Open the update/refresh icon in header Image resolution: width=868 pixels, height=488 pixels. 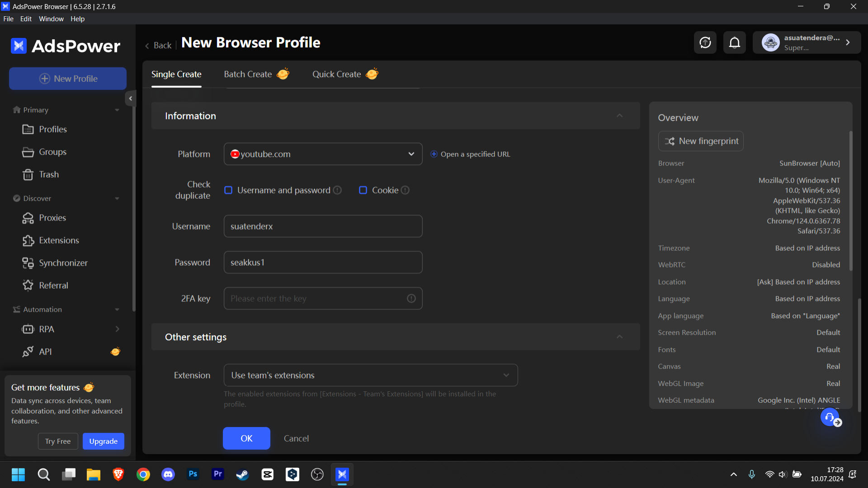(705, 42)
